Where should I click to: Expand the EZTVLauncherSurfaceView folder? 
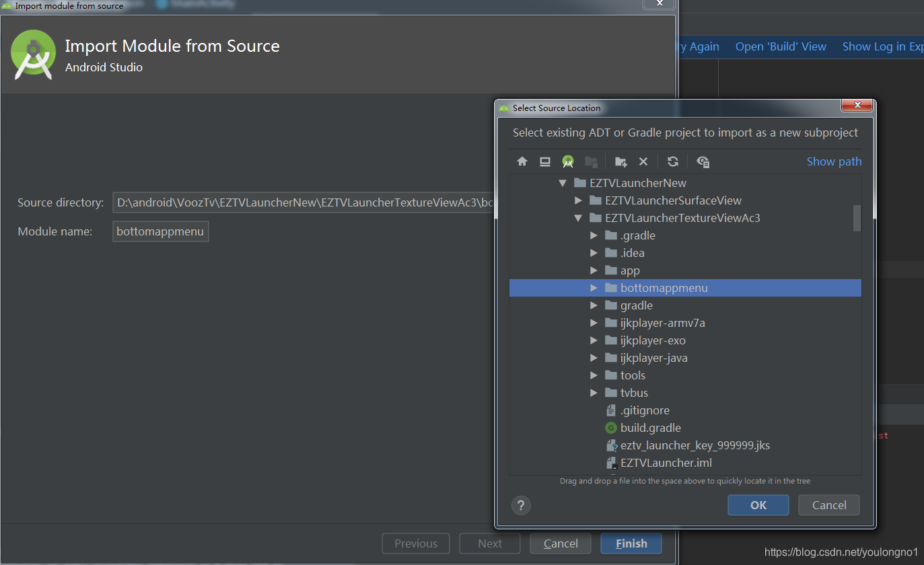[578, 200]
